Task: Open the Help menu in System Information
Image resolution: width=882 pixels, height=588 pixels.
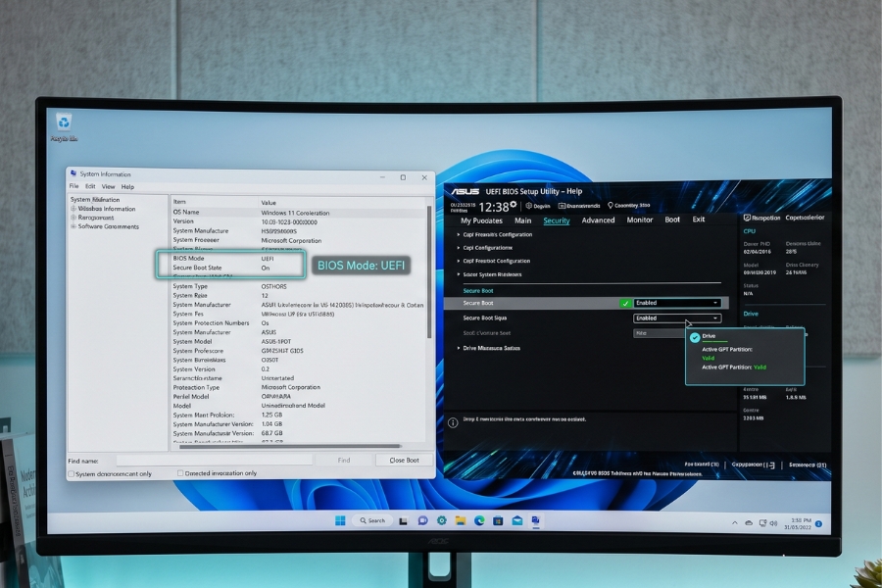Action: (x=127, y=186)
